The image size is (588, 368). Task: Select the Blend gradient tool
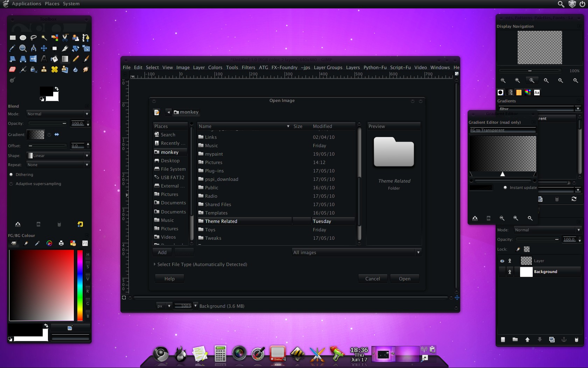click(x=65, y=59)
